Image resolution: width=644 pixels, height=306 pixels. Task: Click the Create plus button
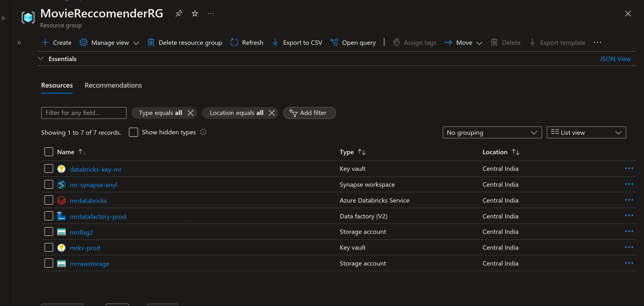click(x=56, y=42)
